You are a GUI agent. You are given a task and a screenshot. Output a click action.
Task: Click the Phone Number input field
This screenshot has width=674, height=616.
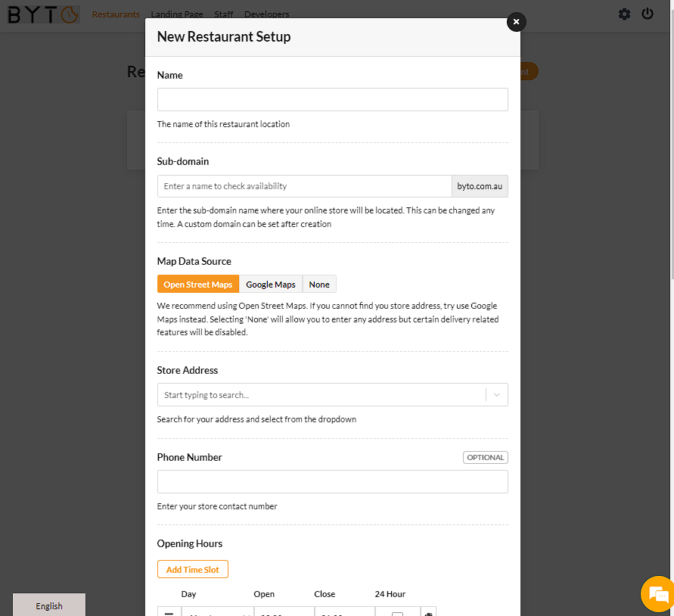point(332,482)
